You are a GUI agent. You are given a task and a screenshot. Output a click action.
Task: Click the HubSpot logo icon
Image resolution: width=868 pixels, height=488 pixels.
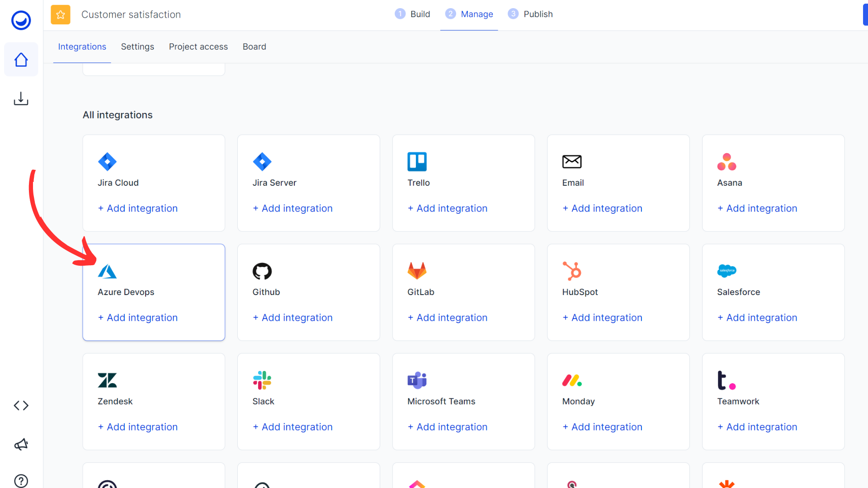pos(572,271)
